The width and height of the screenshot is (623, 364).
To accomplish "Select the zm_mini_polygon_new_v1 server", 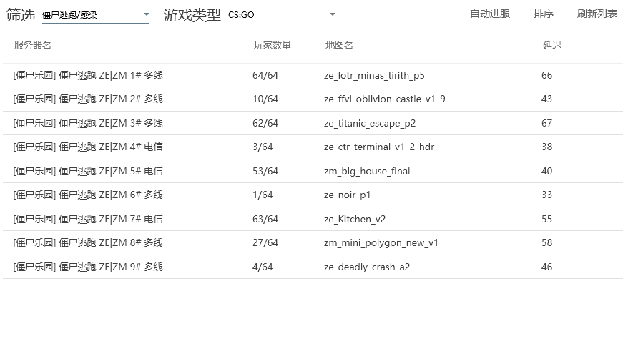I will point(381,242).
